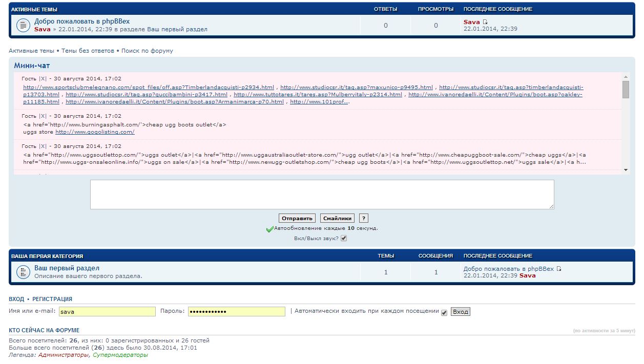Click the Пароль password field
The height and width of the screenshot is (364, 644).
[236, 311]
